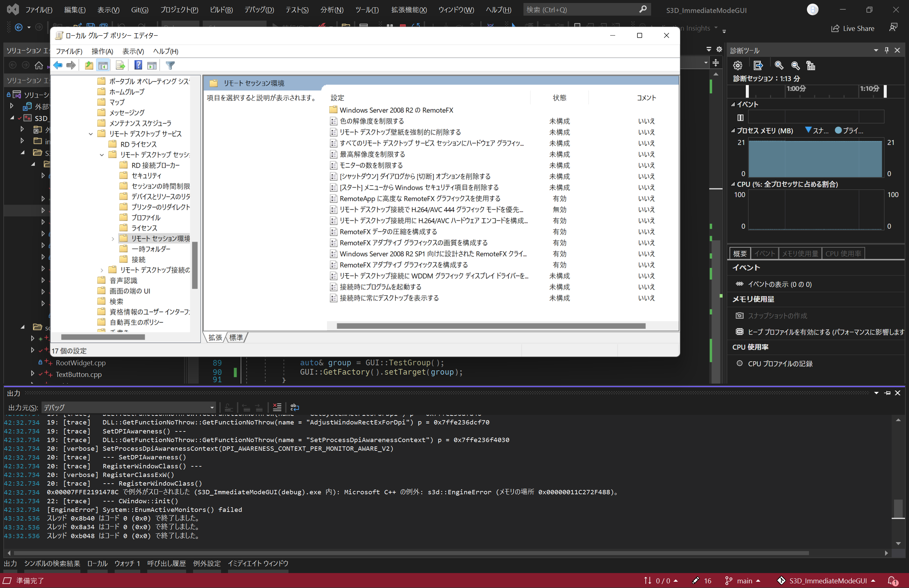Viewport: 909px width, 588px height.
Task: Click the back navigation arrow in Group Policy Editor
Action: pos(58,65)
